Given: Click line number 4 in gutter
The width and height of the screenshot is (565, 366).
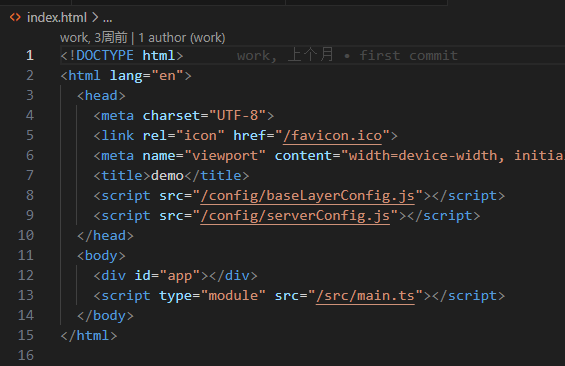Looking at the screenshot, I should tap(30, 116).
